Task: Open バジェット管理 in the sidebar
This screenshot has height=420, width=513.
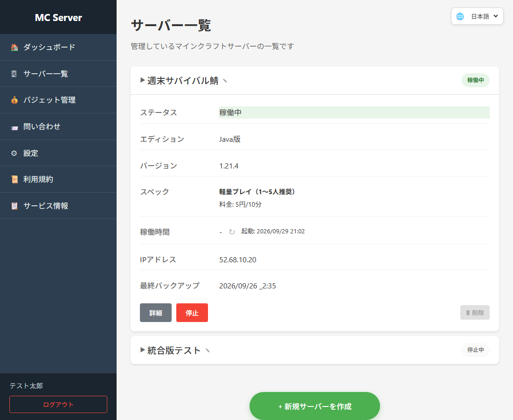Action: (58, 100)
